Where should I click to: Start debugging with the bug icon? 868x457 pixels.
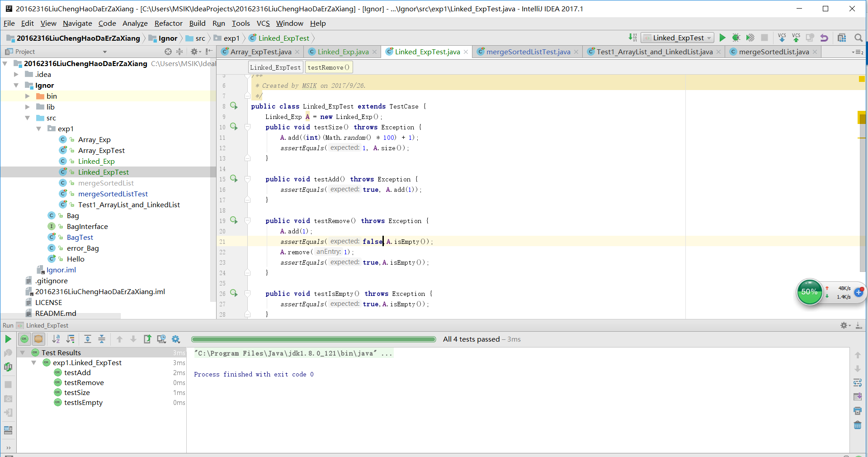(736, 38)
